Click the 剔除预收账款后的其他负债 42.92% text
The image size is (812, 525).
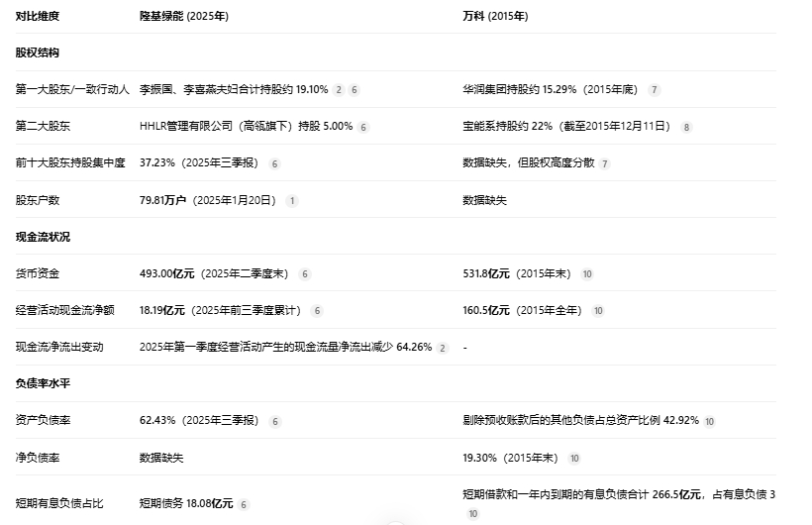[580, 420]
